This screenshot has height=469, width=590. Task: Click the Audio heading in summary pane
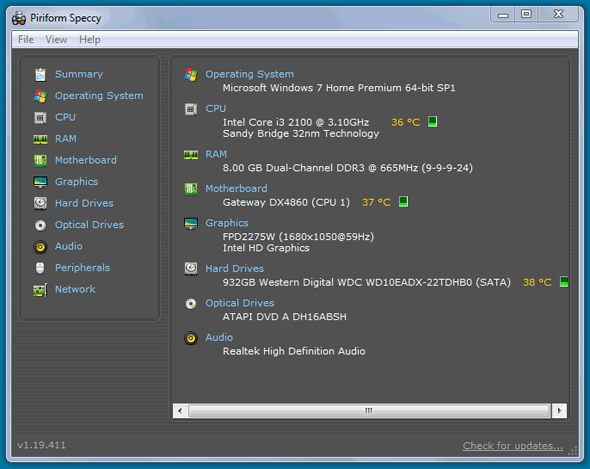(x=219, y=337)
